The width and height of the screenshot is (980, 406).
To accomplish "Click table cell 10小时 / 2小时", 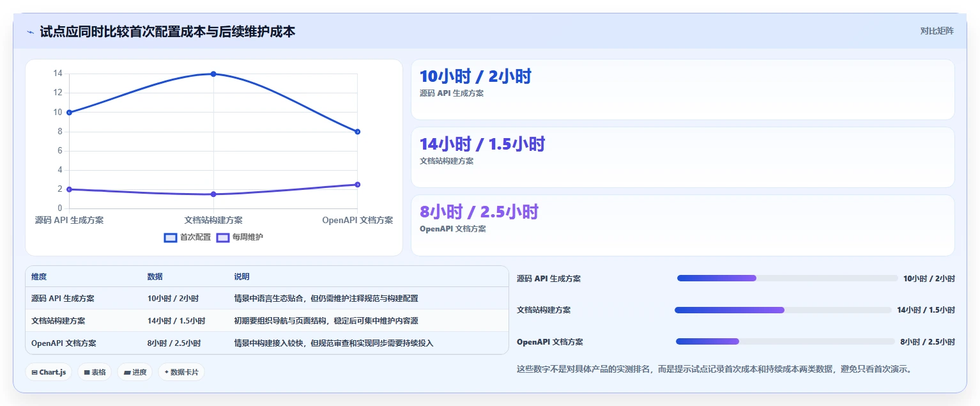I will coord(173,299).
